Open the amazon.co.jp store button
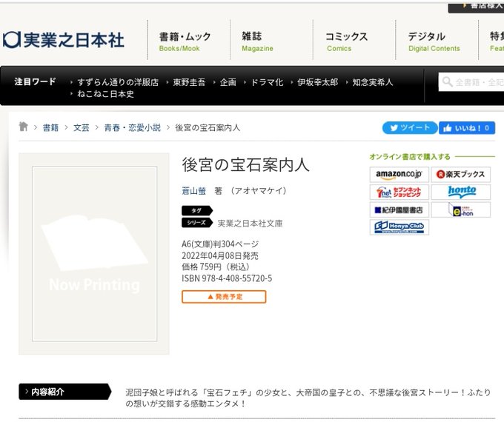 click(399, 175)
